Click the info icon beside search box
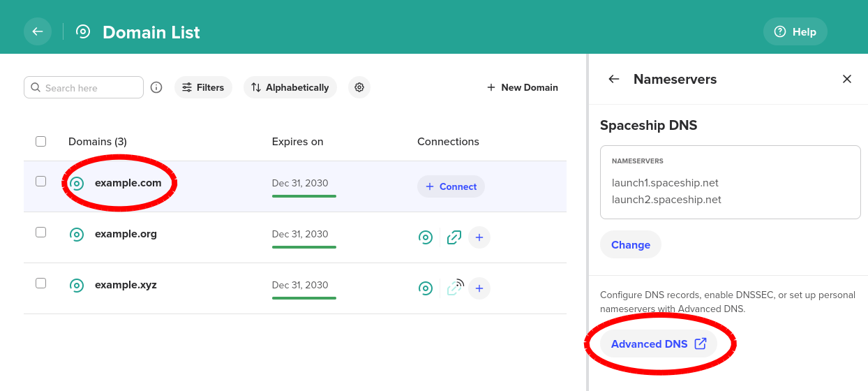Image resolution: width=868 pixels, height=391 pixels. [156, 87]
